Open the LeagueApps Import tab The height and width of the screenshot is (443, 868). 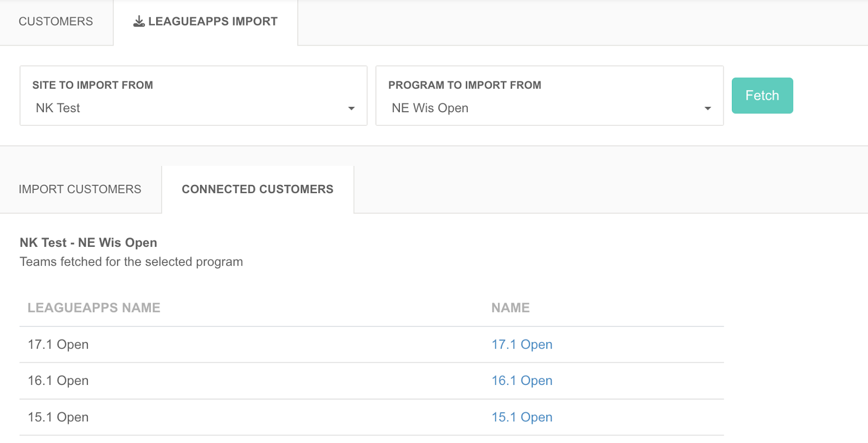[x=206, y=22]
